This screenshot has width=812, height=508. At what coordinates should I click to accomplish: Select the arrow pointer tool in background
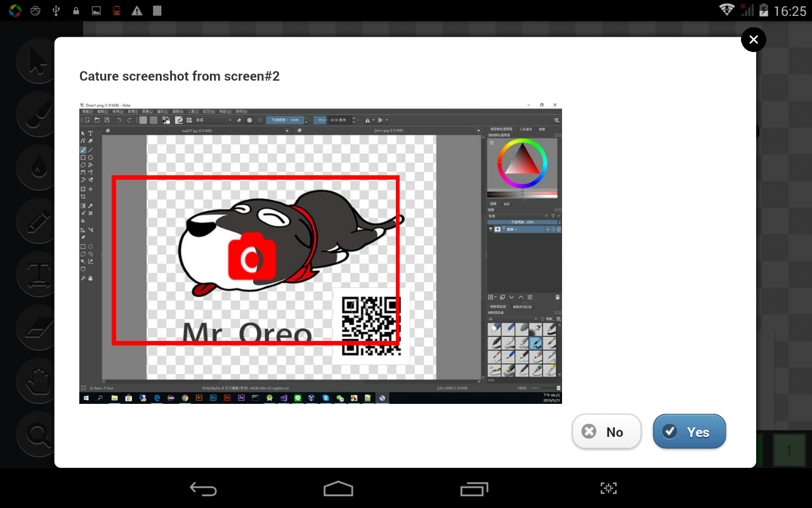(x=38, y=62)
